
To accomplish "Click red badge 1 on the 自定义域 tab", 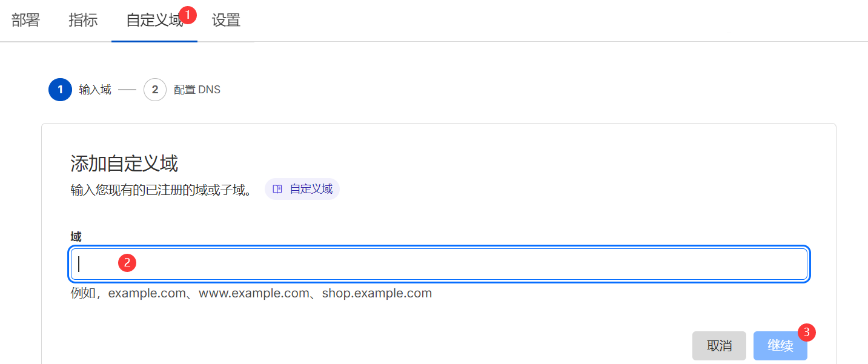I will pos(188,15).
